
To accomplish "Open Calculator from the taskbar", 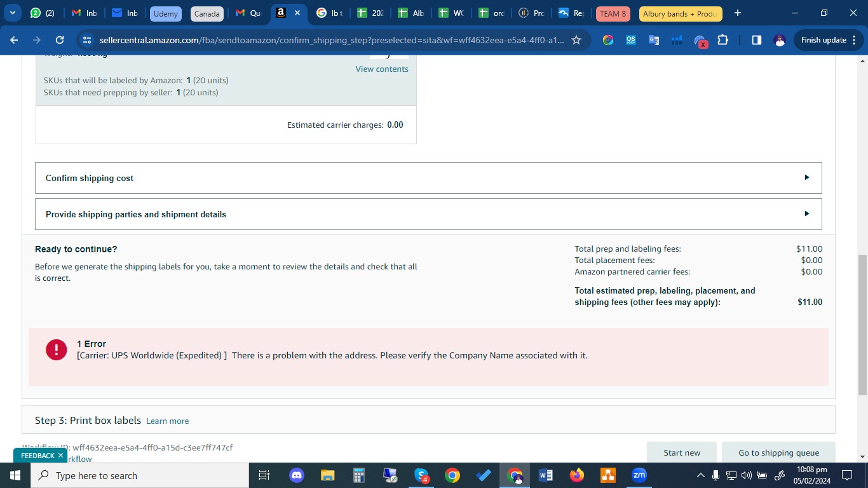I will [x=358, y=475].
